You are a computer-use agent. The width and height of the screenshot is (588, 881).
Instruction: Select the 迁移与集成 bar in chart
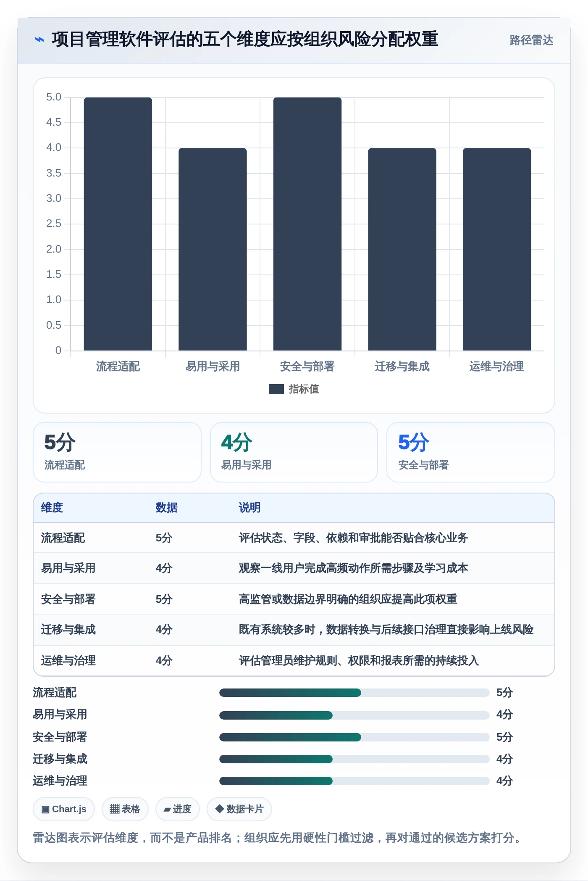[x=402, y=249]
